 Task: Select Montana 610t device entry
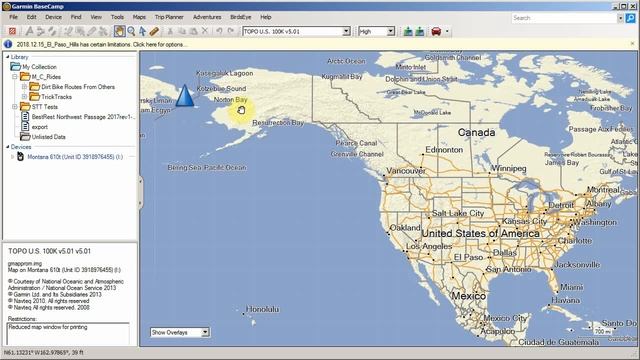(x=75, y=157)
